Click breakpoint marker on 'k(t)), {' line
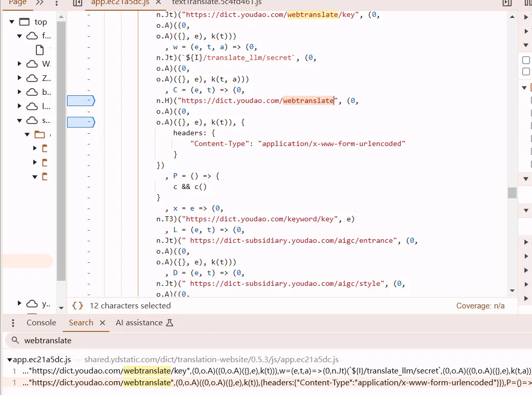This screenshot has width=532, height=395. point(81,122)
